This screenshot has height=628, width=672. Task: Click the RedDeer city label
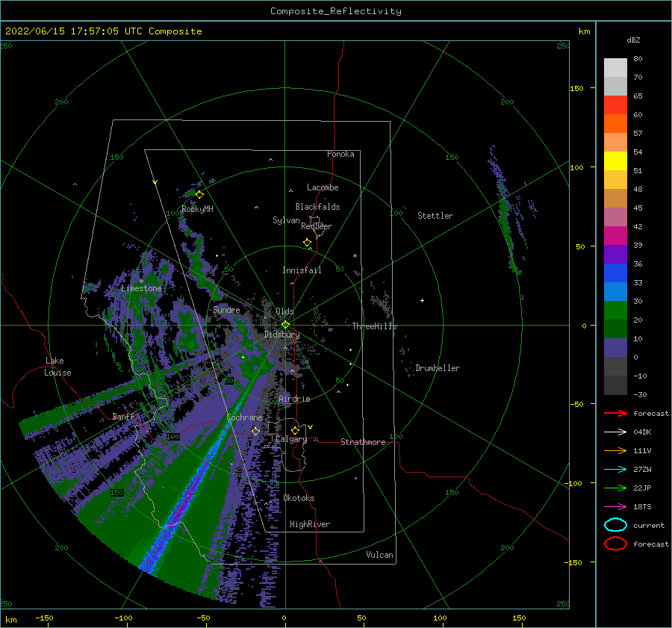pyautogui.click(x=317, y=226)
